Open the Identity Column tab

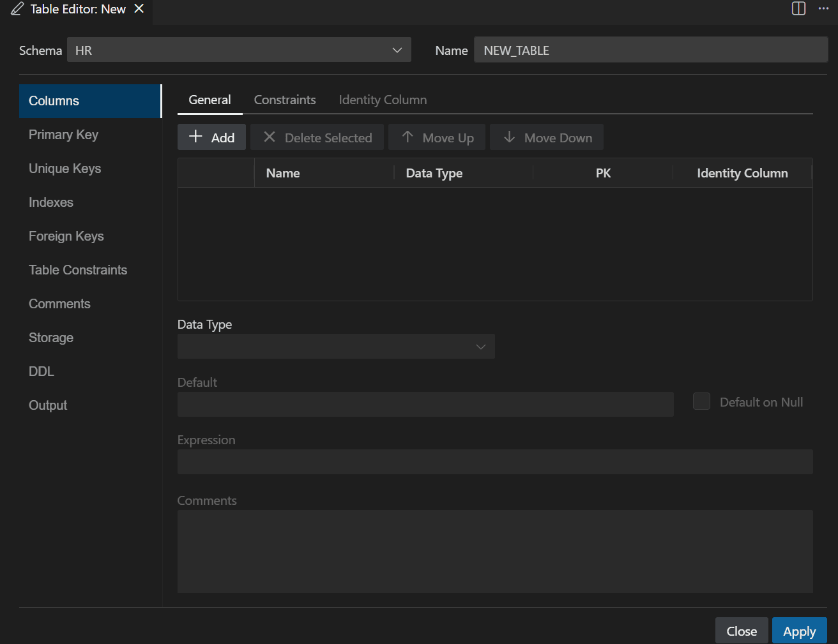[x=383, y=100]
